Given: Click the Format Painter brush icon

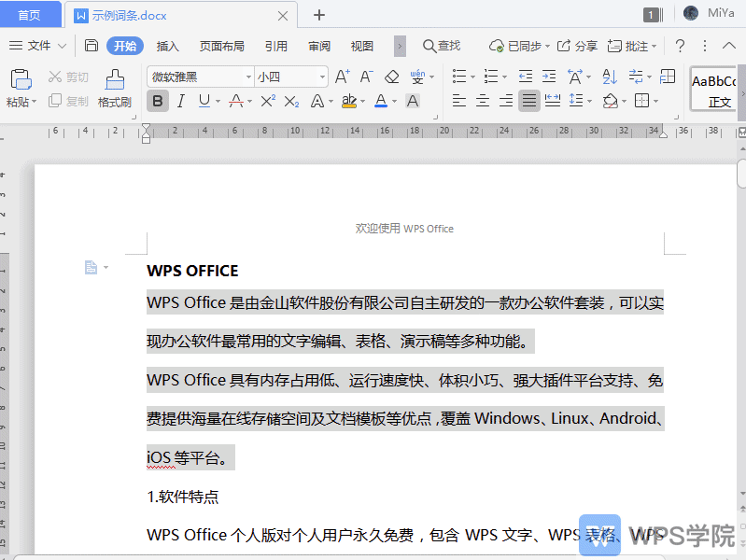Looking at the screenshot, I should coord(115,79).
